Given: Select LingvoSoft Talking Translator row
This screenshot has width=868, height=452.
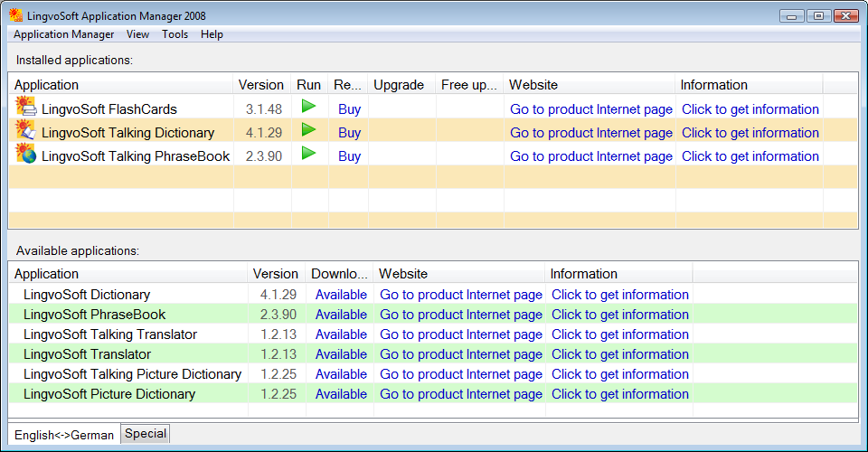Looking at the screenshot, I should tap(110, 334).
